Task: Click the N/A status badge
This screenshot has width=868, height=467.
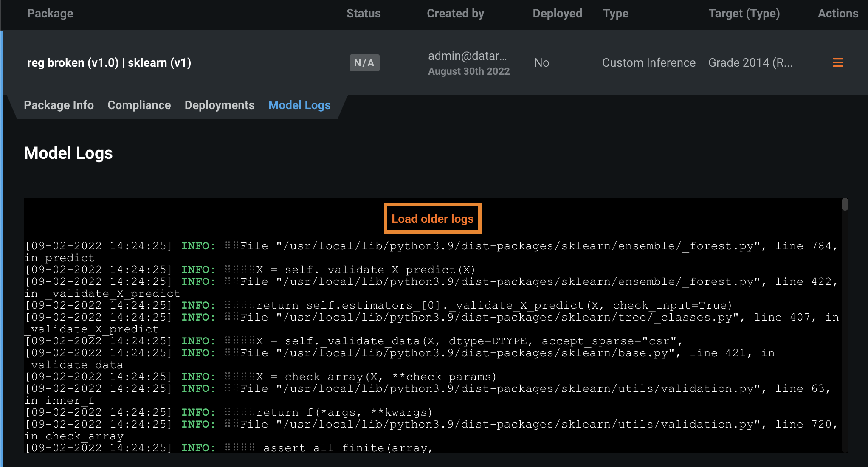Action: (364, 63)
